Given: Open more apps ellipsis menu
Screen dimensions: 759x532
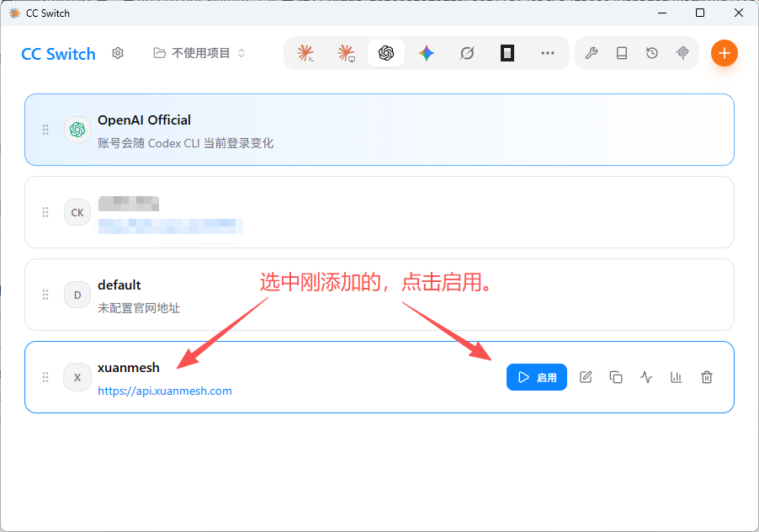Looking at the screenshot, I should 548,53.
